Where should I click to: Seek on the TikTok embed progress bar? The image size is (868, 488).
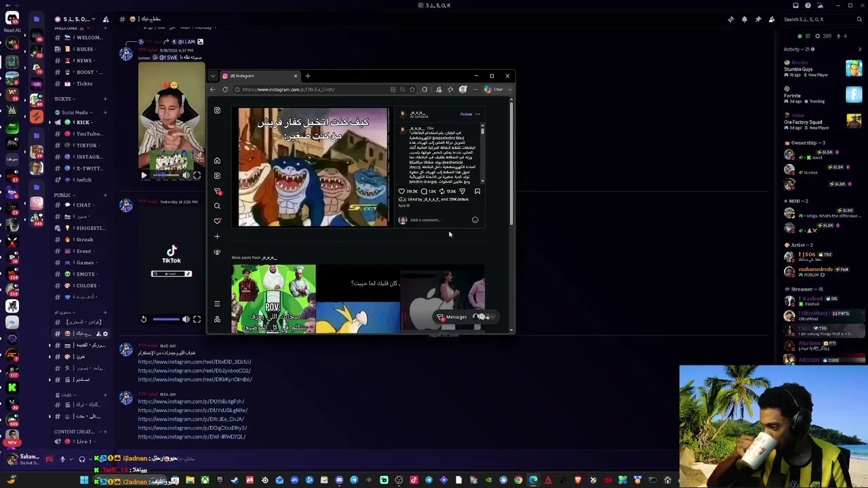coord(166,319)
